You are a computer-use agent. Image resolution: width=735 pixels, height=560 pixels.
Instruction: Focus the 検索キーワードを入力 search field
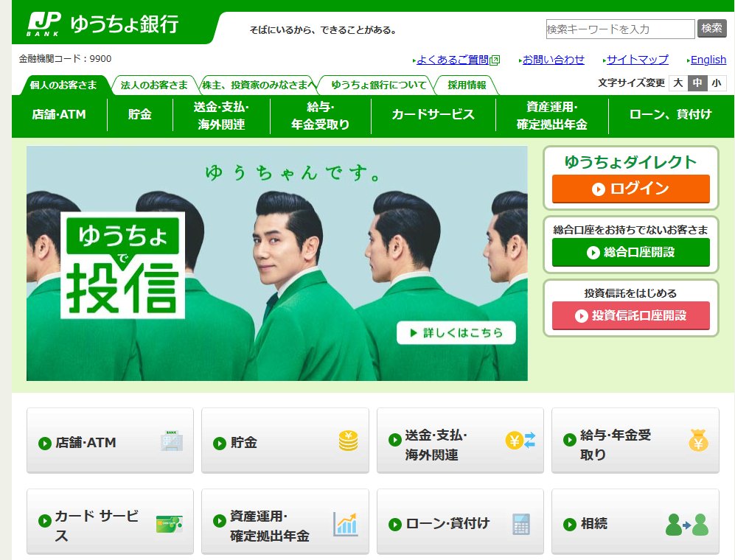click(x=620, y=29)
